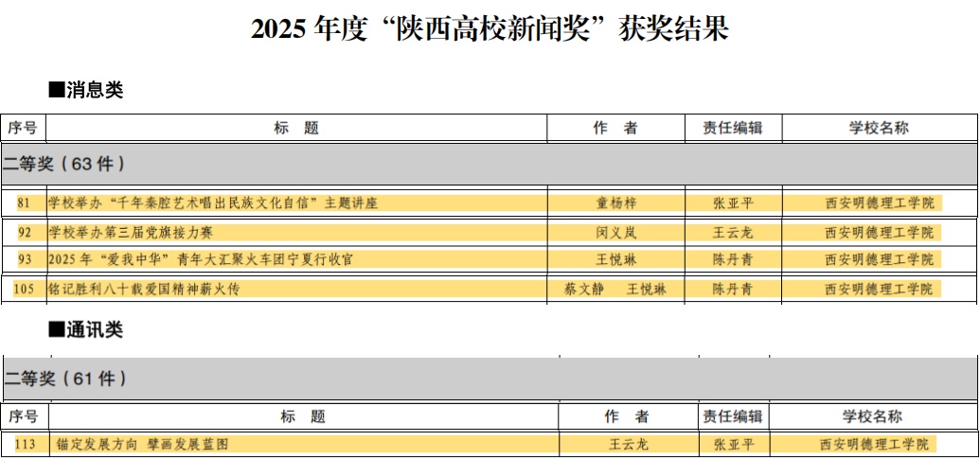This screenshot has height=459, width=980.
Task: Click author name '童杨梓'
Action: (615, 203)
